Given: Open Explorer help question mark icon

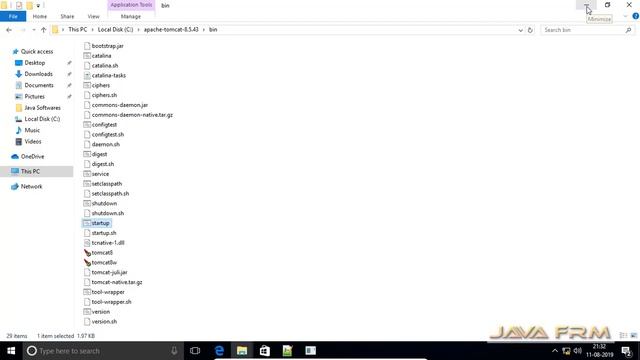Looking at the screenshot, I should [636, 16].
